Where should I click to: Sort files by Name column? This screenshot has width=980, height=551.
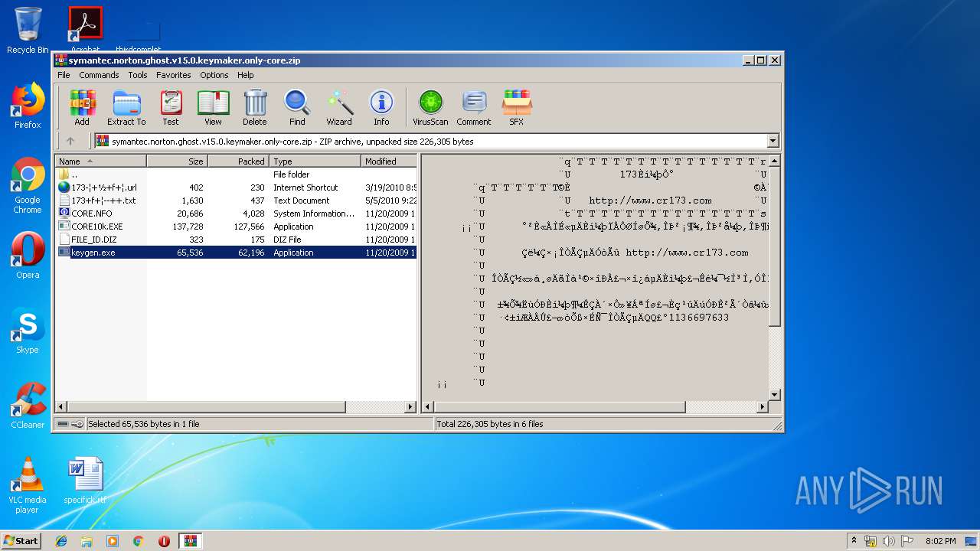tap(100, 161)
